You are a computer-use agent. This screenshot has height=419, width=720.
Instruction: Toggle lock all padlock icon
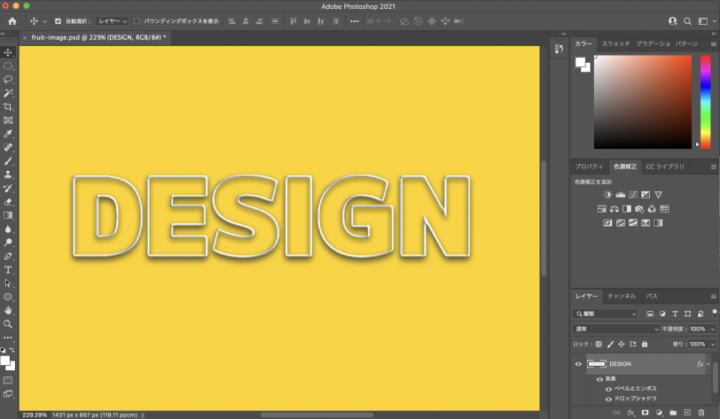(x=645, y=344)
